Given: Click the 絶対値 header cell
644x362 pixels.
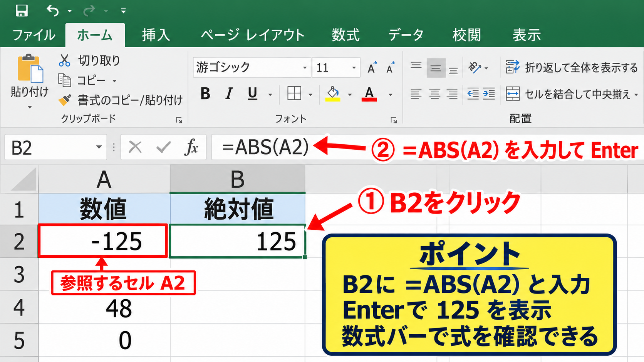Looking at the screenshot, I should (x=238, y=209).
